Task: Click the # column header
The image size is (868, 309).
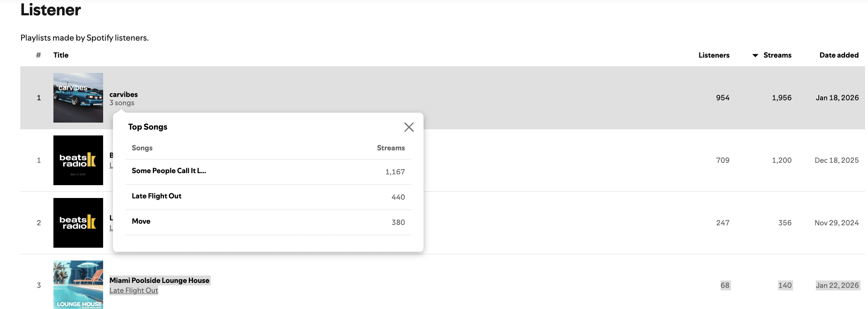Action: [x=39, y=55]
